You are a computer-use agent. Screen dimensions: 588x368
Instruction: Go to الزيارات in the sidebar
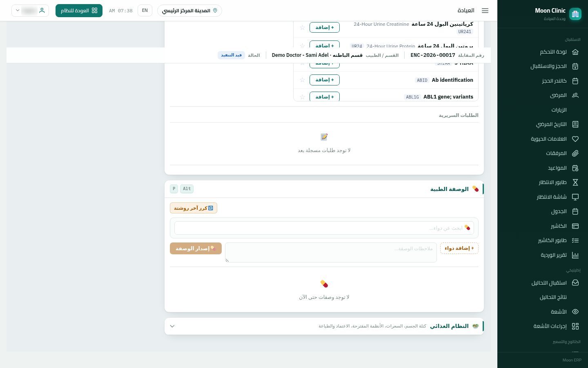point(559,110)
